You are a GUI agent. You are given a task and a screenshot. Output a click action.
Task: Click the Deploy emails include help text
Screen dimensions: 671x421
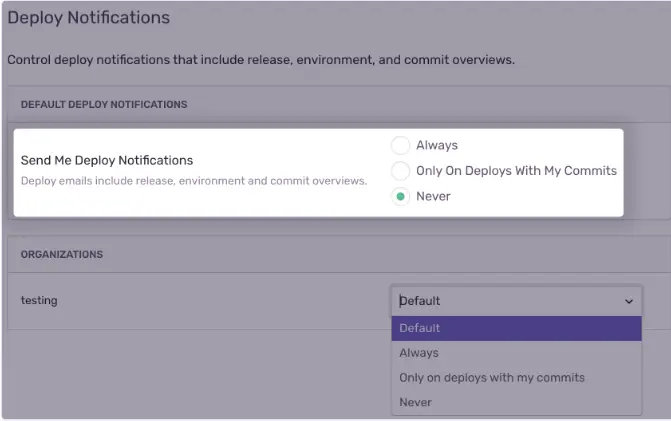[194, 181]
